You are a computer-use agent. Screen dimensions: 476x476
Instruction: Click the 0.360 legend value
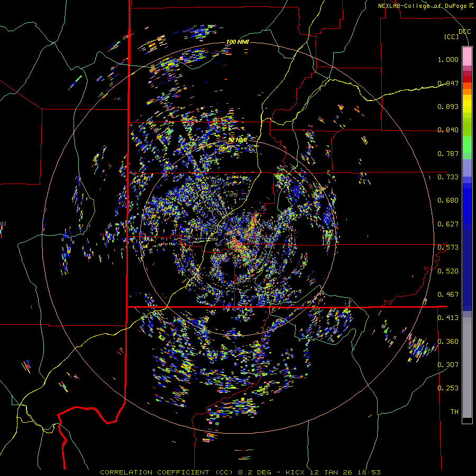point(448,342)
